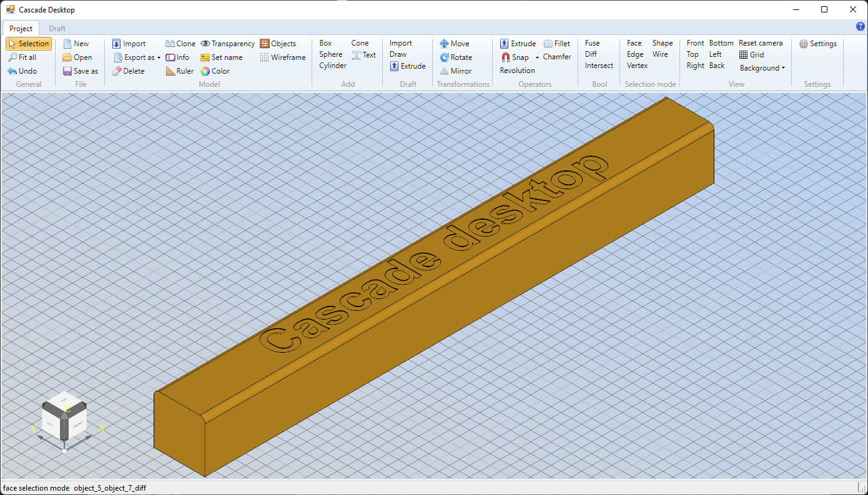Switch to Face selection mode
This screenshot has width=868, height=495.
(x=634, y=43)
